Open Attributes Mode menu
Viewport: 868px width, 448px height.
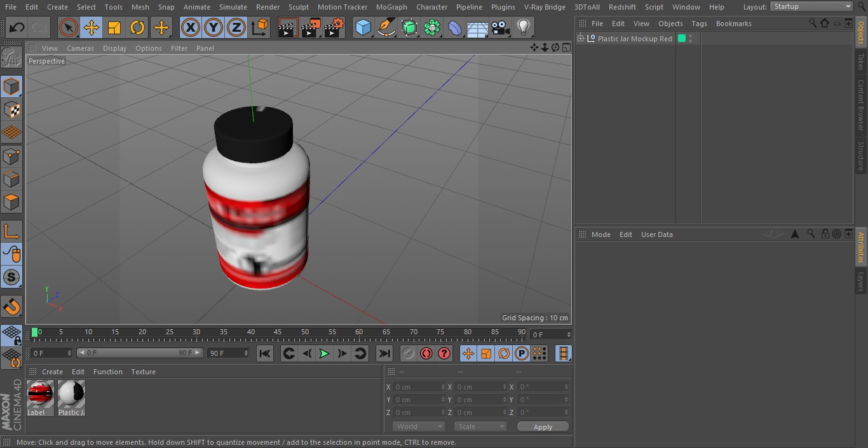point(600,234)
